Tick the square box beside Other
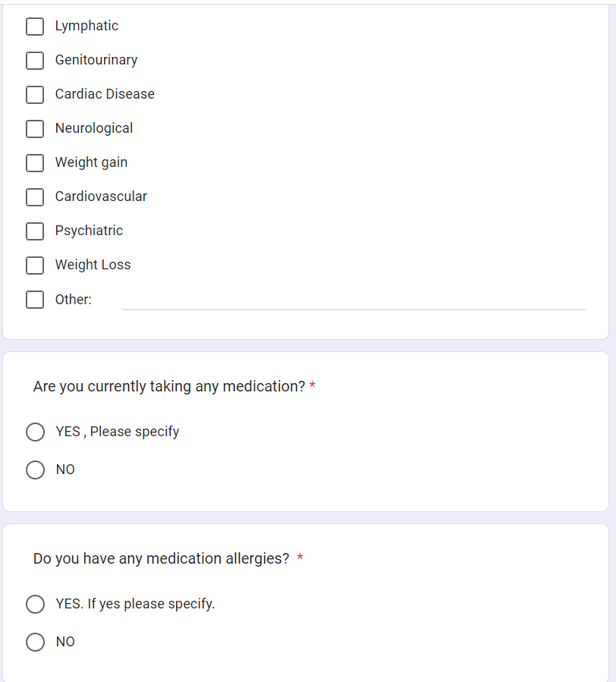616x682 pixels. click(x=35, y=300)
